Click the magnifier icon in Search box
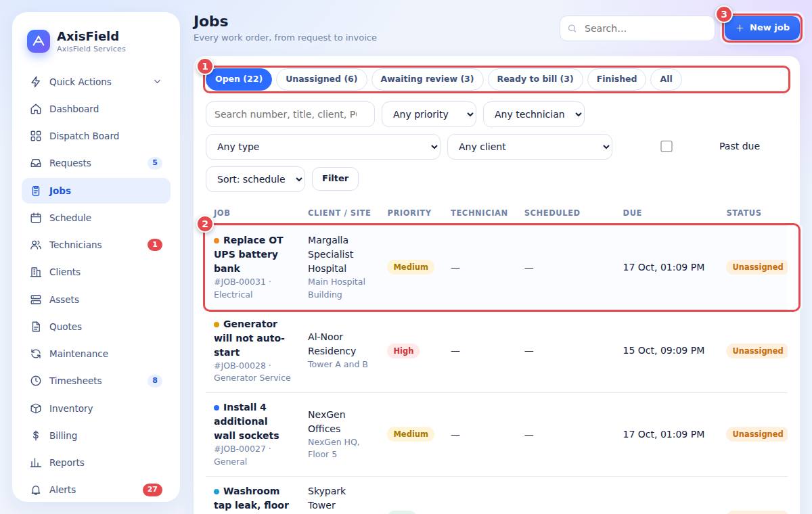The width and height of the screenshot is (812, 514). point(572,28)
